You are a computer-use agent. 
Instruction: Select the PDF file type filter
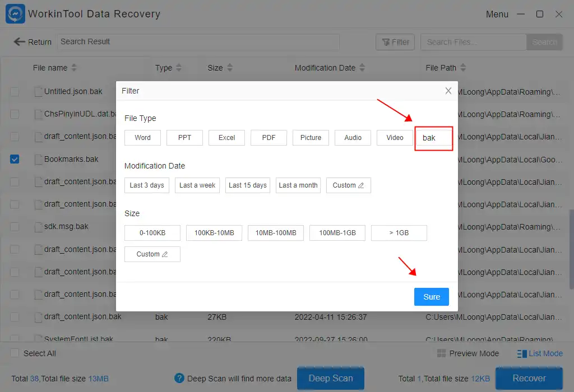pyautogui.click(x=269, y=138)
